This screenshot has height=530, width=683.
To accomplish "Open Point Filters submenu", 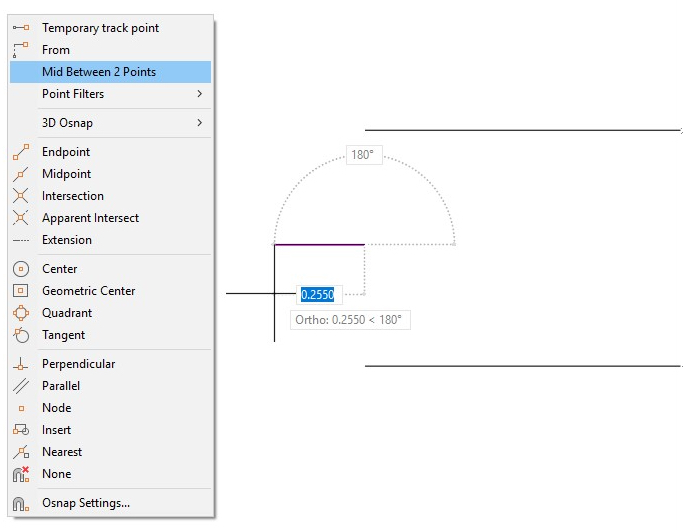I will 110,94.
